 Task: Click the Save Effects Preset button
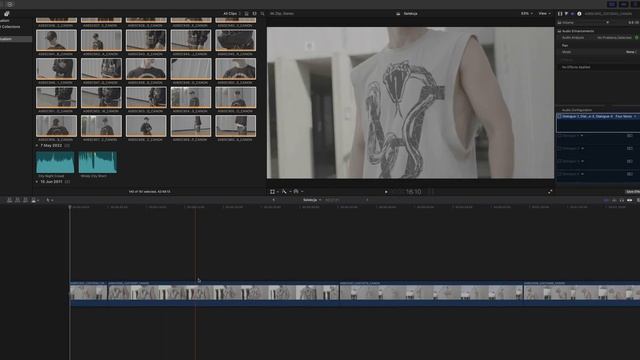(633, 191)
